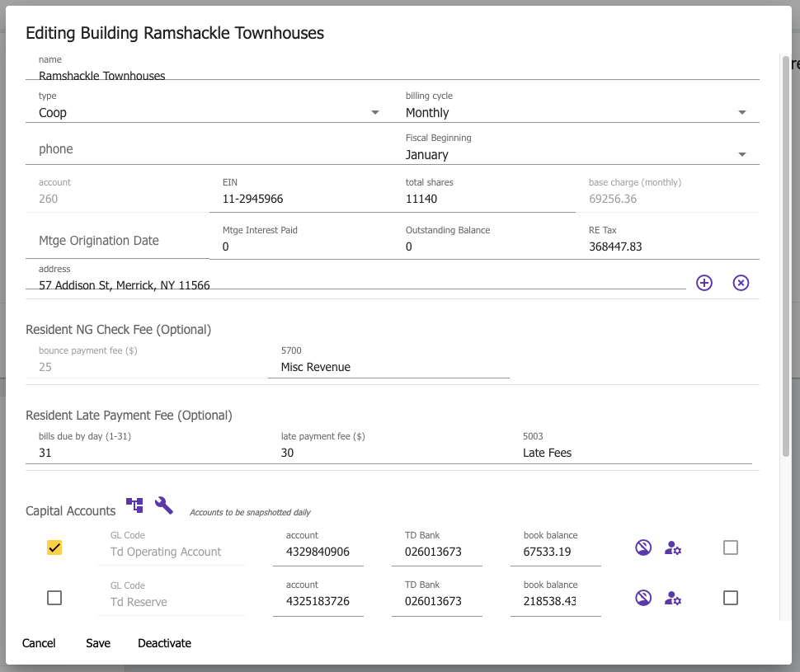Click the name field Ramshackle Townhouses
Image resolution: width=800 pixels, height=672 pixels.
pos(393,68)
